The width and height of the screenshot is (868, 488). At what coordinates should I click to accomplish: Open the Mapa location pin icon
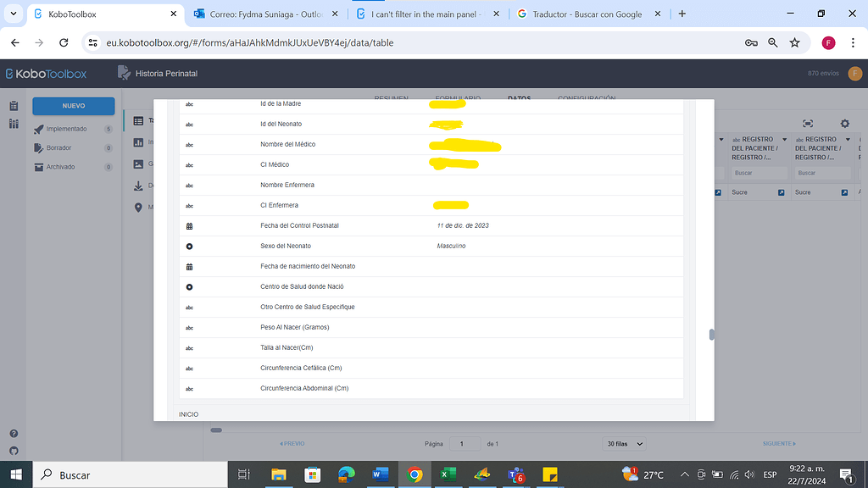click(138, 206)
